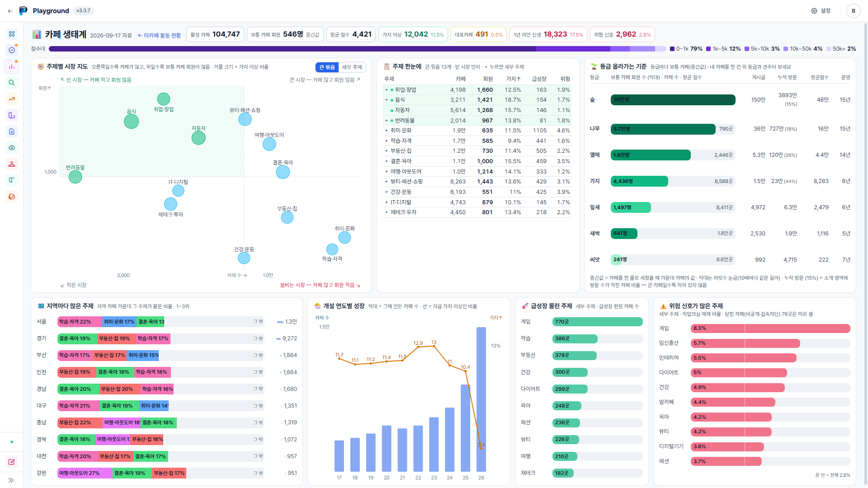Go back with the top-left arrow
868x488 pixels.
[x=10, y=11]
